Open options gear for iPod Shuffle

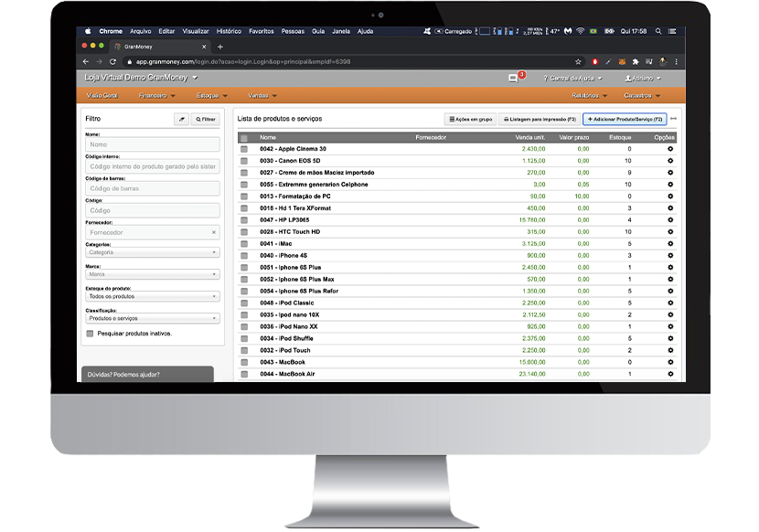670,339
